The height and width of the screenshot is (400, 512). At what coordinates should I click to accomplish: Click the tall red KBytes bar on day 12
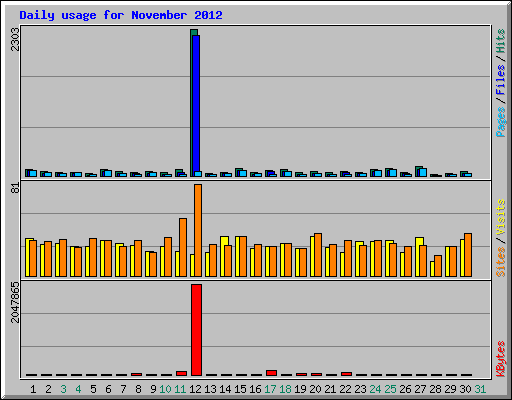[197, 330]
